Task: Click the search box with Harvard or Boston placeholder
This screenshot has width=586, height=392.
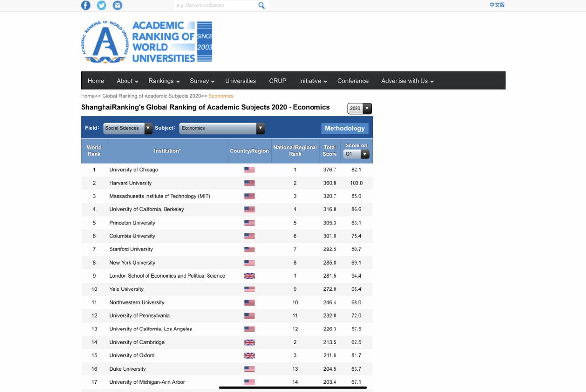Action: click(x=215, y=5)
